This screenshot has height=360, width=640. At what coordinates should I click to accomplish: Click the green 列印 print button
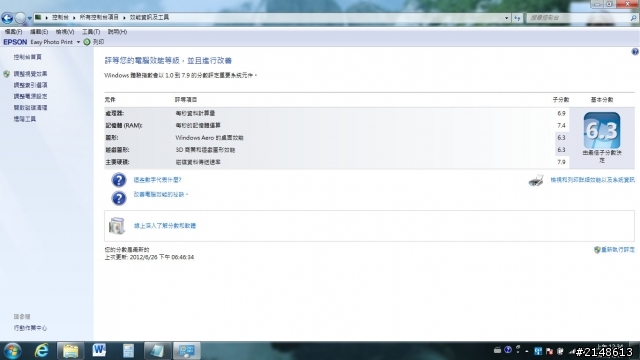[x=93, y=42]
